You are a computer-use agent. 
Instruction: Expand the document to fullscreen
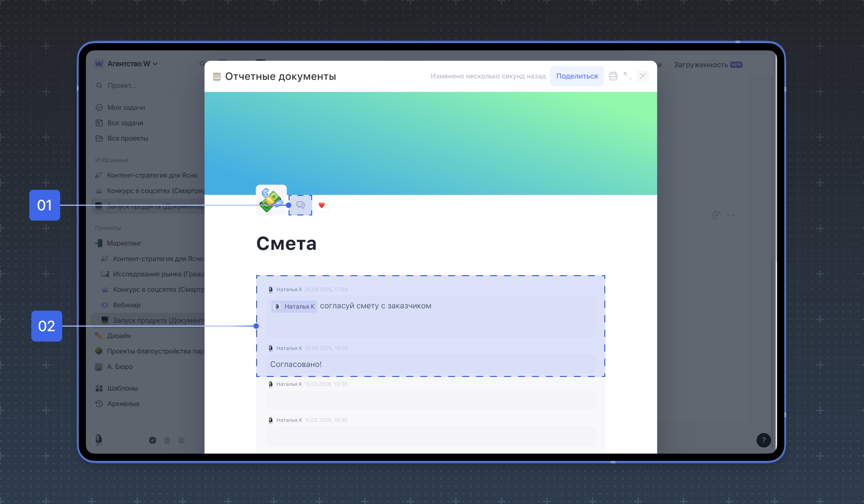click(627, 76)
